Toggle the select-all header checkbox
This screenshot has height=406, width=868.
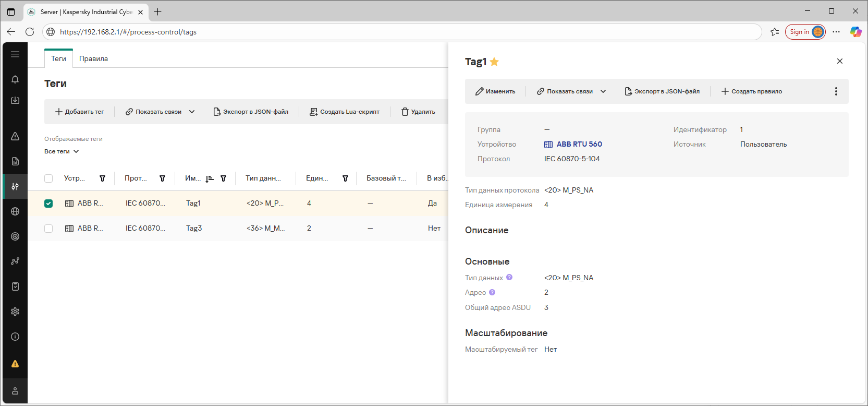tap(48, 178)
